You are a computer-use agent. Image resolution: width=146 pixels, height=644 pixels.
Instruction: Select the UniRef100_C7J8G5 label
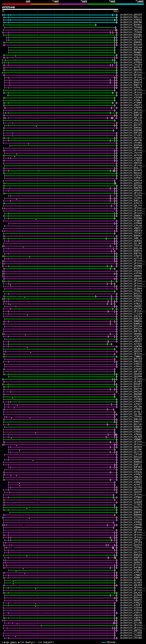coord(131,633)
